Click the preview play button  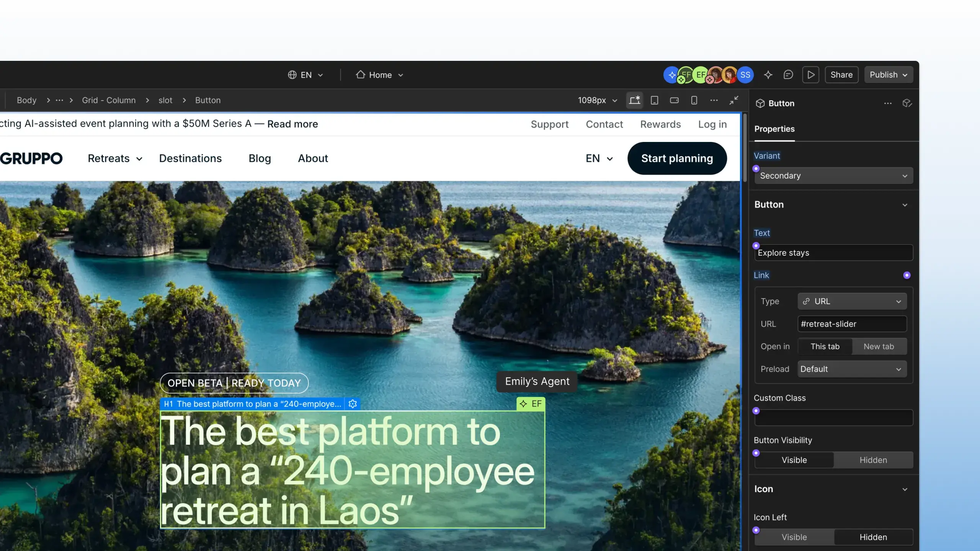tap(811, 75)
